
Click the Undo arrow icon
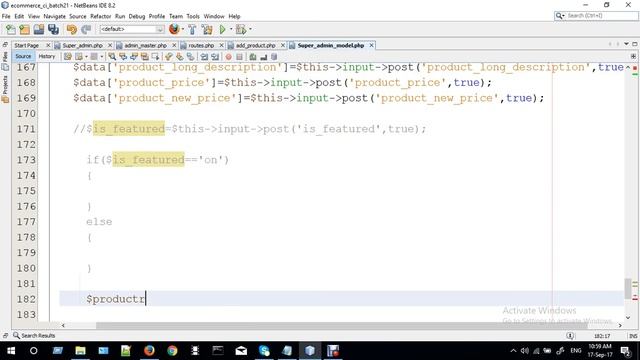pos(71,29)
